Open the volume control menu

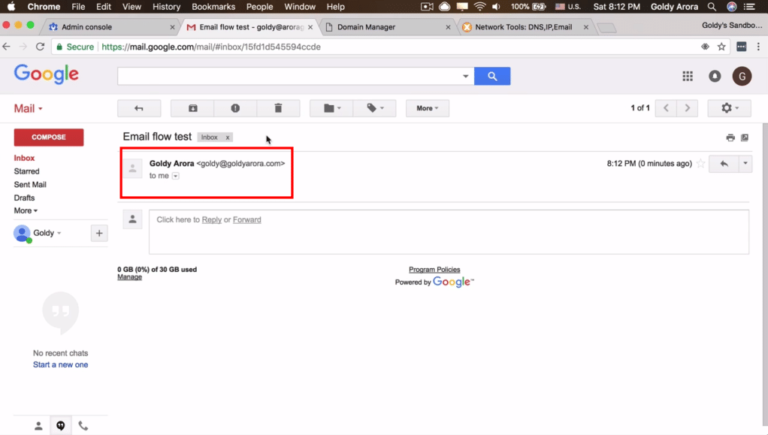tap(496, 7)
